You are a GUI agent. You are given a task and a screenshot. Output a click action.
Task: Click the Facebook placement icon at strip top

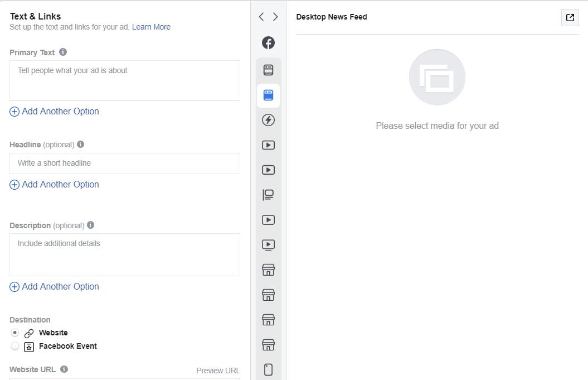click(268, 42)
